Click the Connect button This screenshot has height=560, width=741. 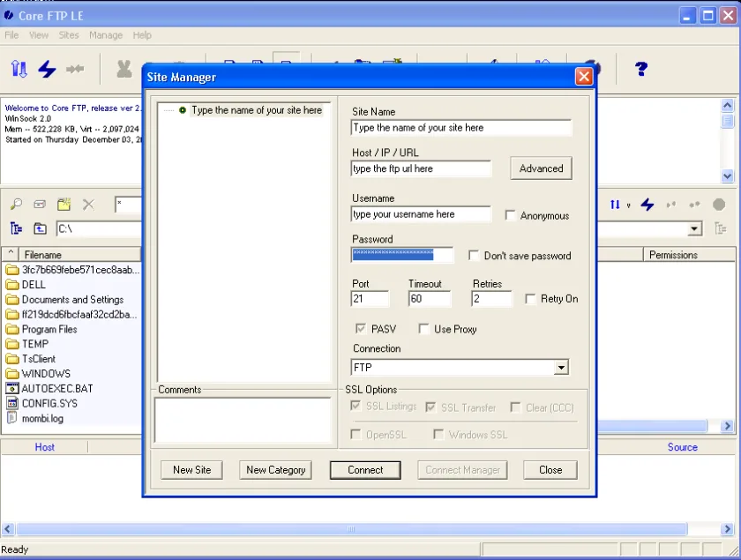[365, 470]
